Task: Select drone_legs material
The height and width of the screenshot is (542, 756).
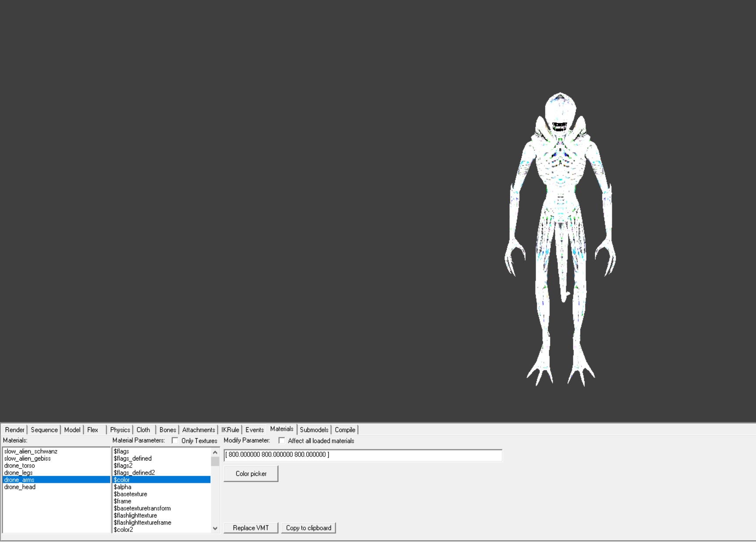Action: 56,473
